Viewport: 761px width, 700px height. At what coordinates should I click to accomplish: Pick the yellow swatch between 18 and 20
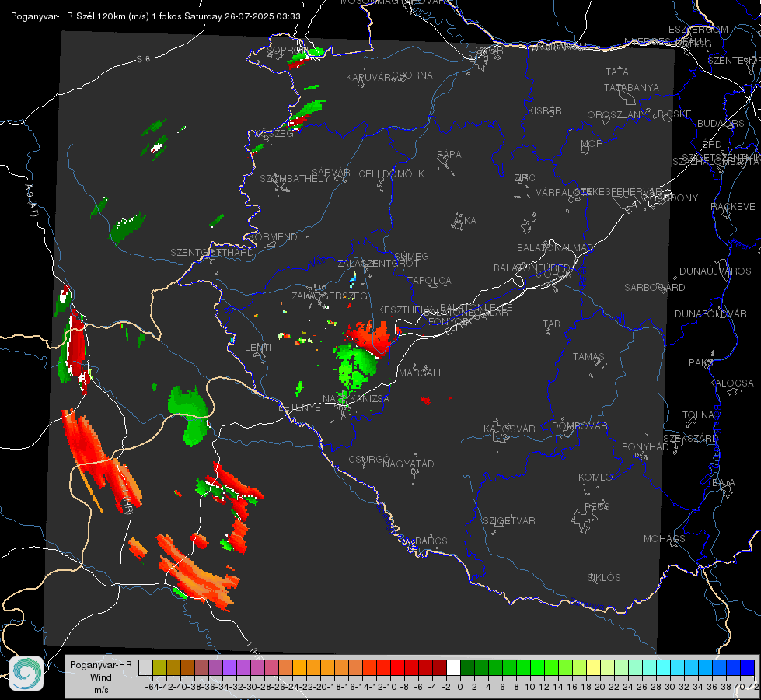click(594, 667)
